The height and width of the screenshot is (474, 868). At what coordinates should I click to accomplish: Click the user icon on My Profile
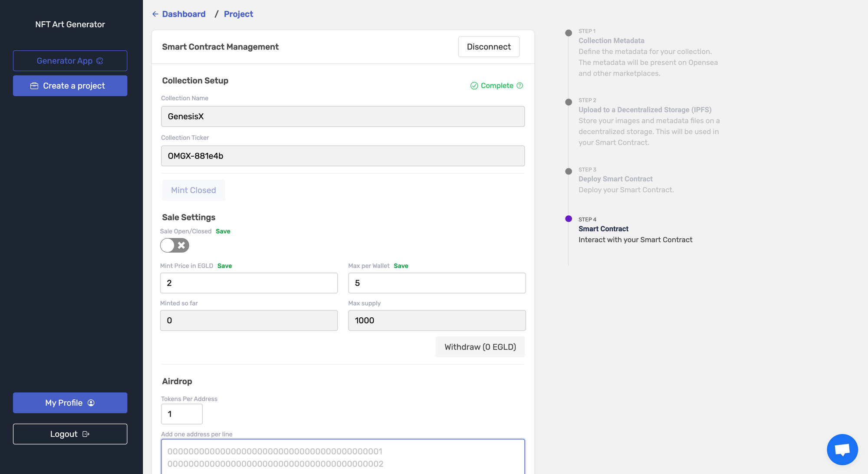click(91, 403)
